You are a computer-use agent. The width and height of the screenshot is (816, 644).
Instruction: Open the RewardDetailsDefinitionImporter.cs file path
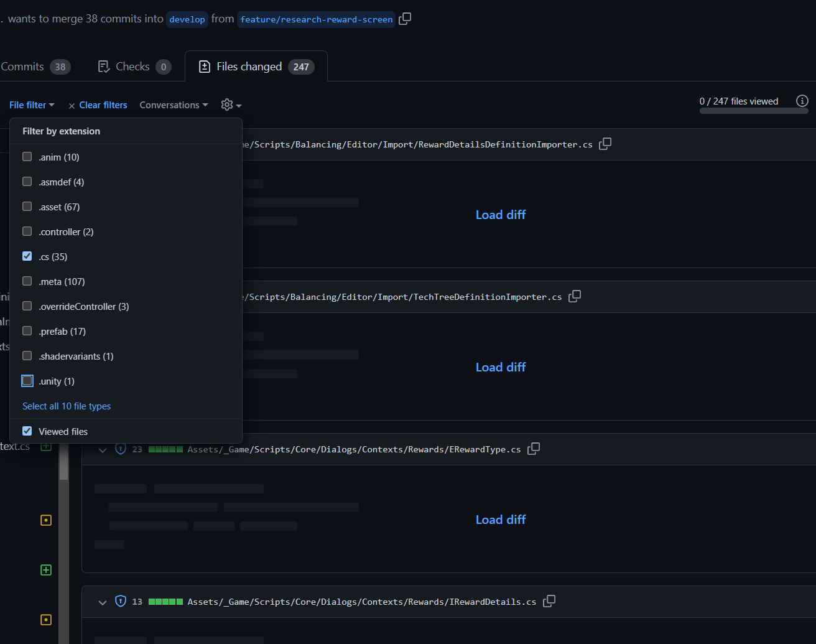point(417,144)
